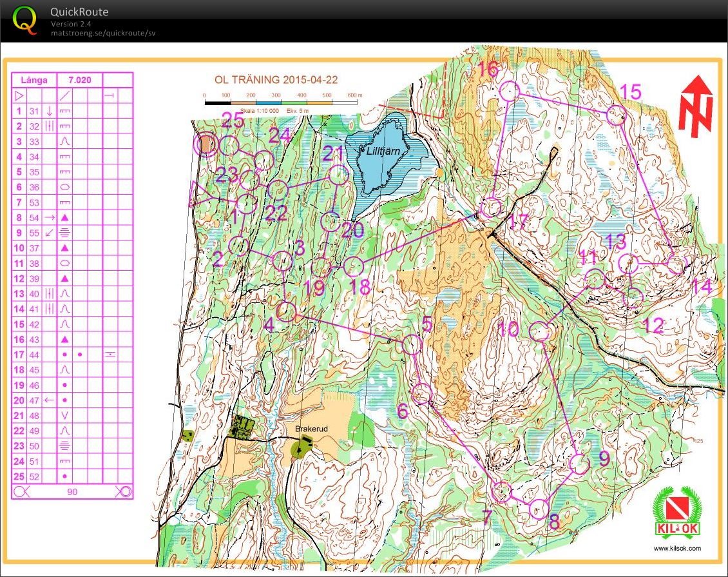Click the Lilltjärn lake label
Screen dimensions: 728x577
(x=383, y=150)
